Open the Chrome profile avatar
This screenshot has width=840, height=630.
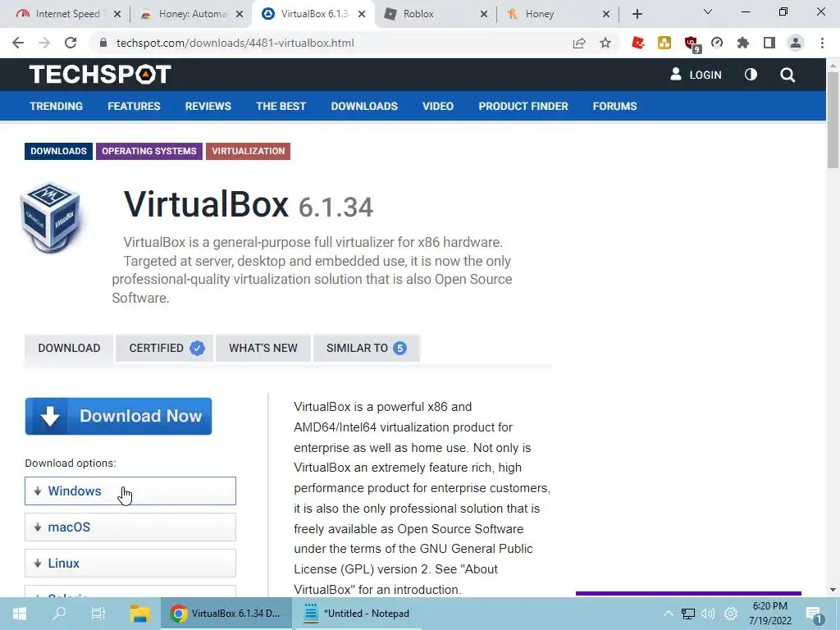[x=796, y=43]
